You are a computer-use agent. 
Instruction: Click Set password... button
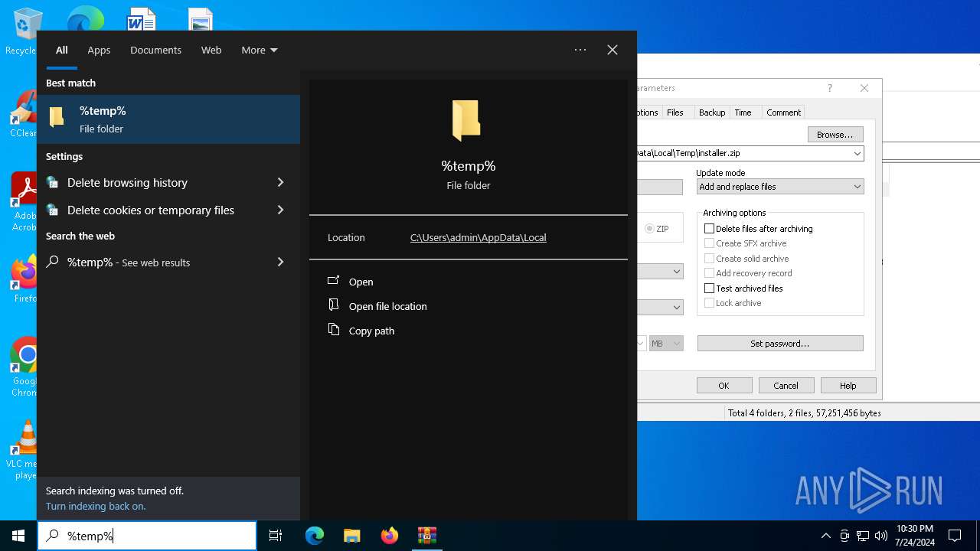[x=780, y=344]
